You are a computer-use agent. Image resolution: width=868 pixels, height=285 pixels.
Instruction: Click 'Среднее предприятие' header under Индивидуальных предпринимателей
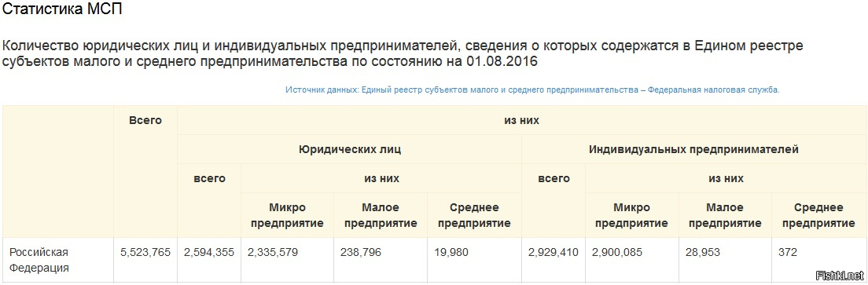pyautogui.click(x=818, y=216)
